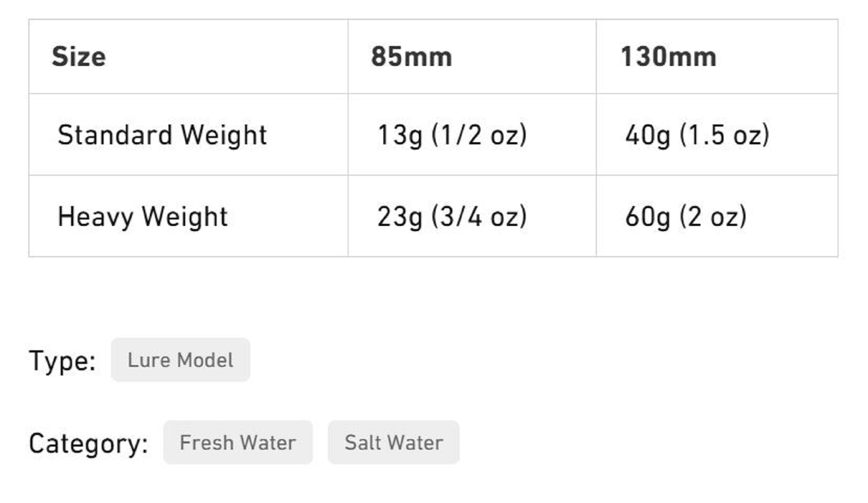Click the 60g gram value
This screenshot has width=868, height=503.
pyautogui.click(x=648, y=217)
